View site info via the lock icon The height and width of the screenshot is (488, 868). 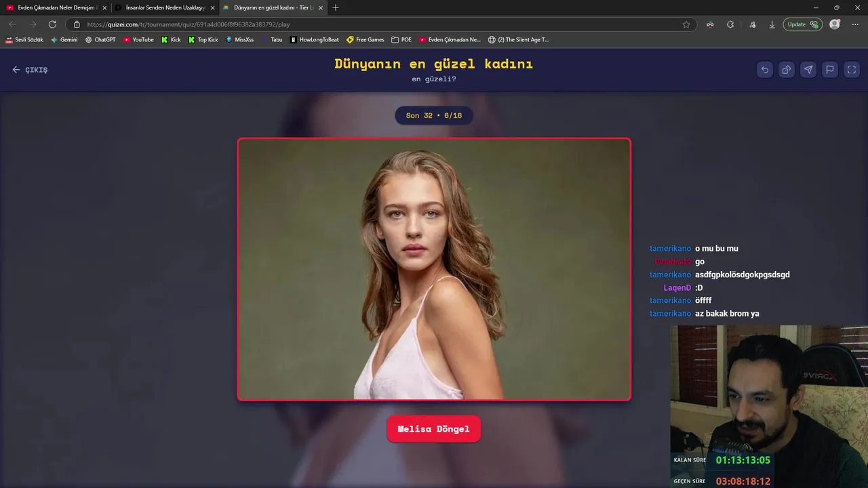tap(77, 24)
